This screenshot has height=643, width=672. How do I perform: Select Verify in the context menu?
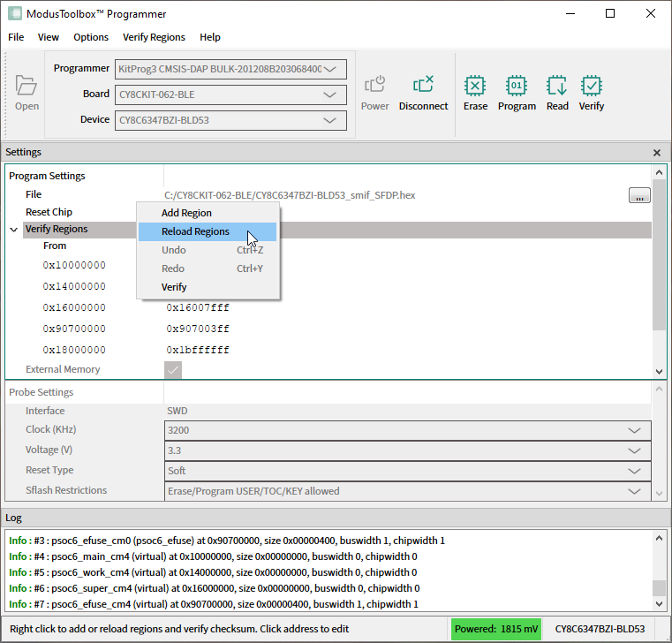pyautogui.click(x=174, y=287)
